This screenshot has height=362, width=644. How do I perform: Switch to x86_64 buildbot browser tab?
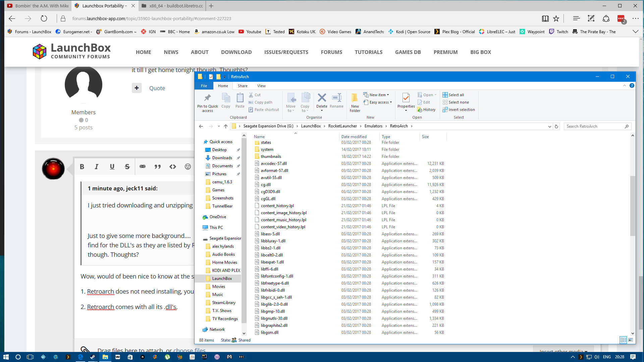pos(172,6)
